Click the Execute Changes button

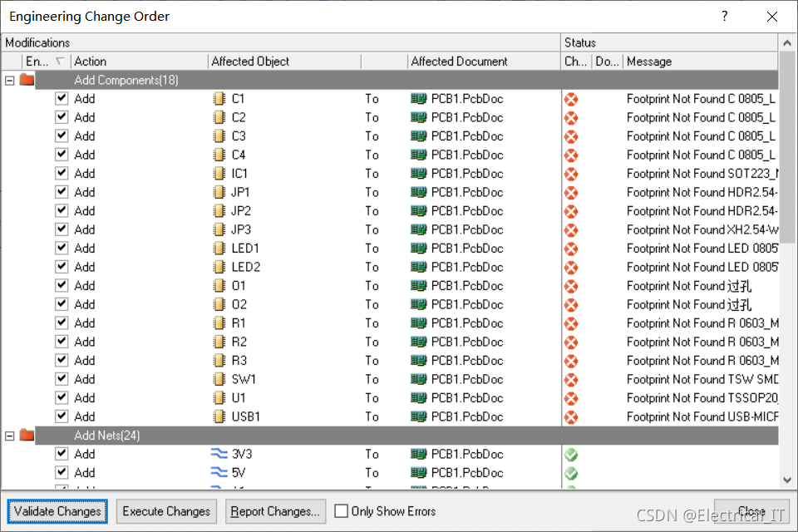[x=166, y=511]
